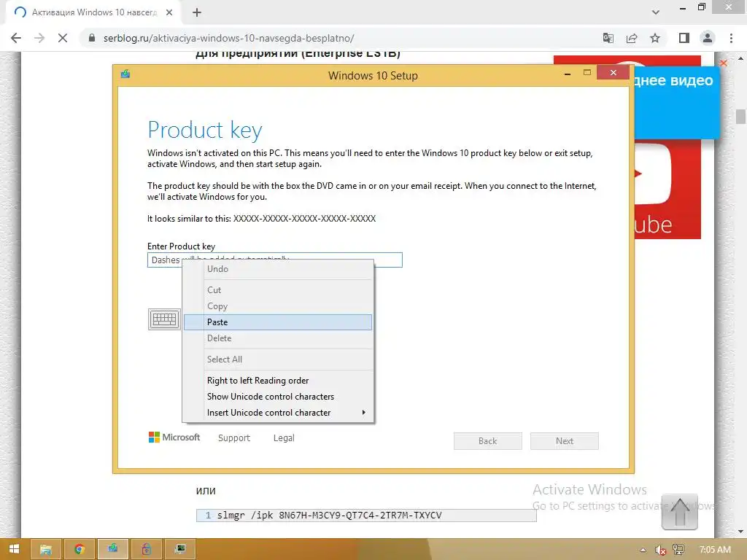The height and width of the screenshot is (560, 747).
Task: Open Google Translate page icon
Action: coord(608,38)
